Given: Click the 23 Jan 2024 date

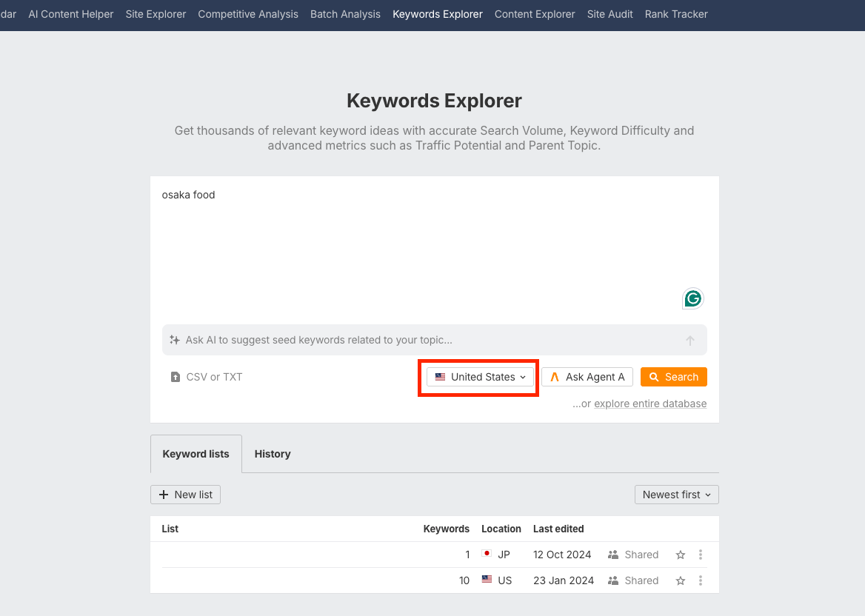Looking at the screenshot, I should click(564, 580).
